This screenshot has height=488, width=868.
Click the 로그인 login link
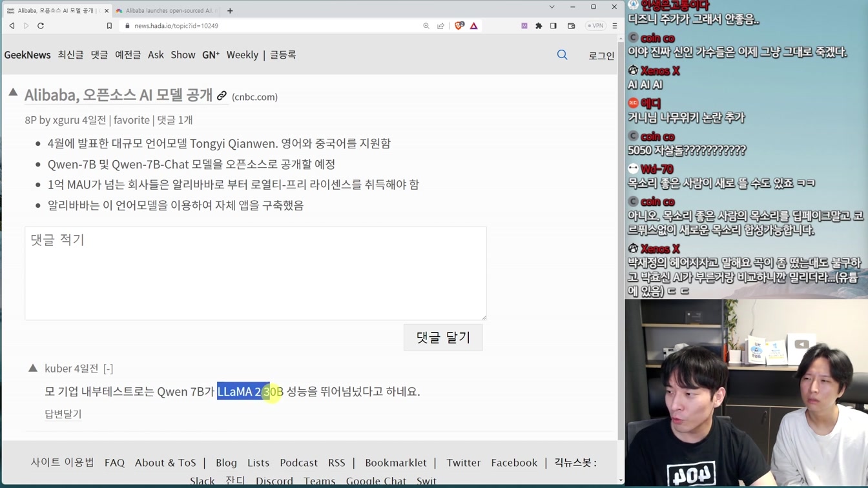coord(601,56)
